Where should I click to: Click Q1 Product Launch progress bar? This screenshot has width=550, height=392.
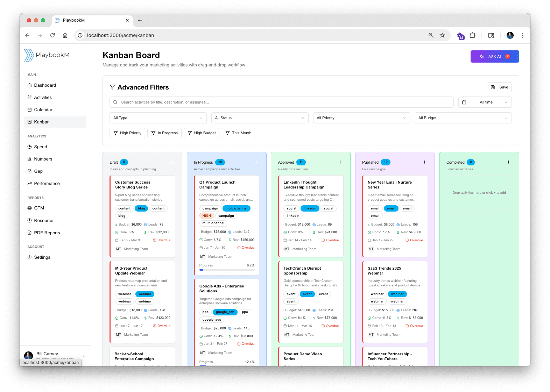coord(227,270)
